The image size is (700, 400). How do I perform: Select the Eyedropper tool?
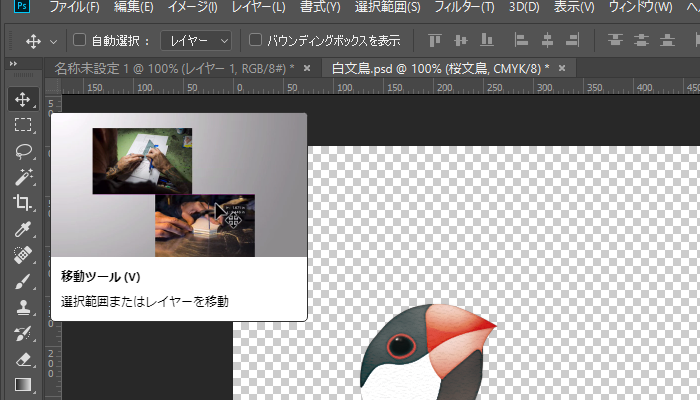[x=23, y=229]
